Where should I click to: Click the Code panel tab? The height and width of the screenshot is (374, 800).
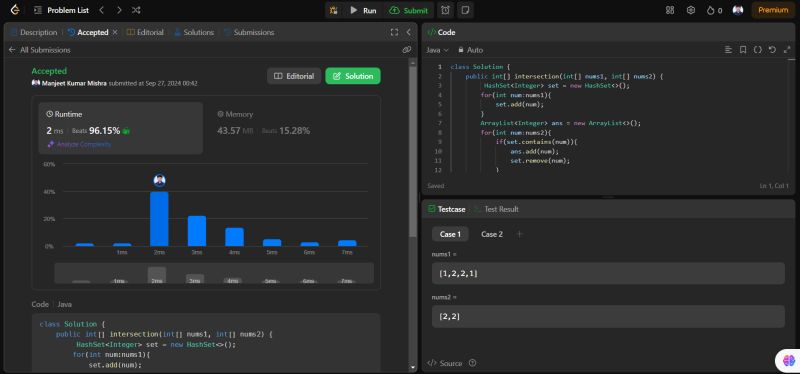pyautogui.click(x=441, y=32)
